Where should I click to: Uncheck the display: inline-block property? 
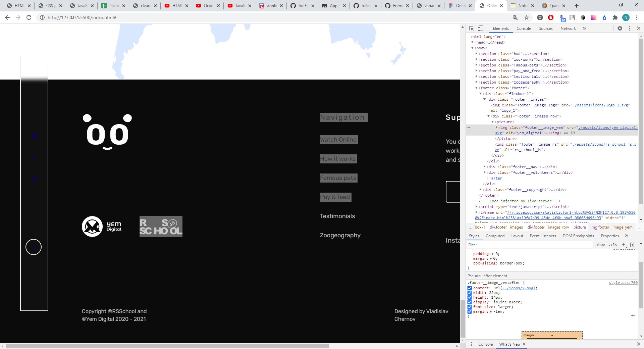tap(470, 302)
